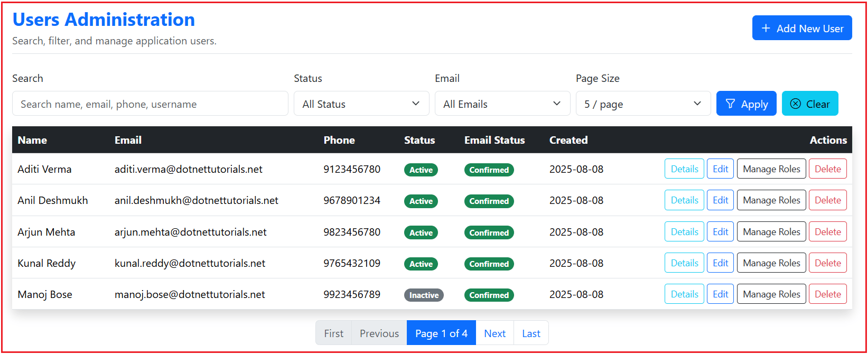Manage Roles for Arjun Mehta
The height and width of the screenshot is (354, 868).
point(771,231)
